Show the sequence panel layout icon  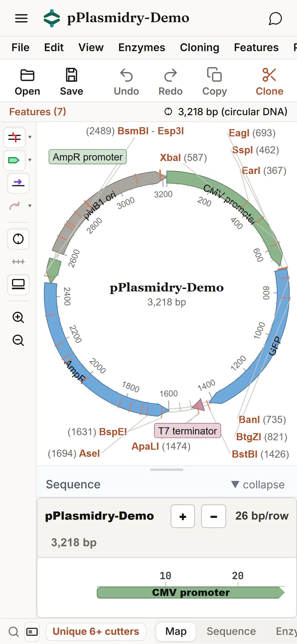coord(18,284)
